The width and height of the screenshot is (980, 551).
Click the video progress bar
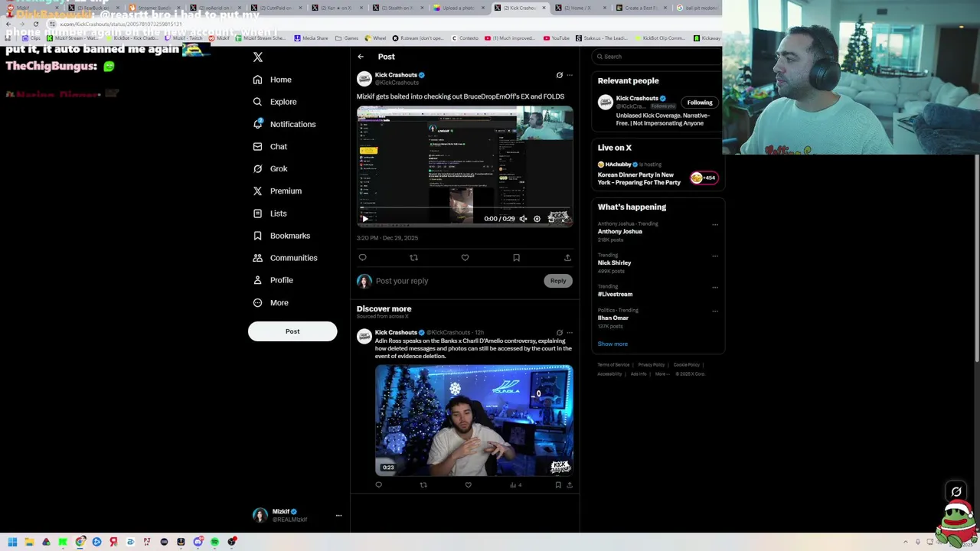465,209
